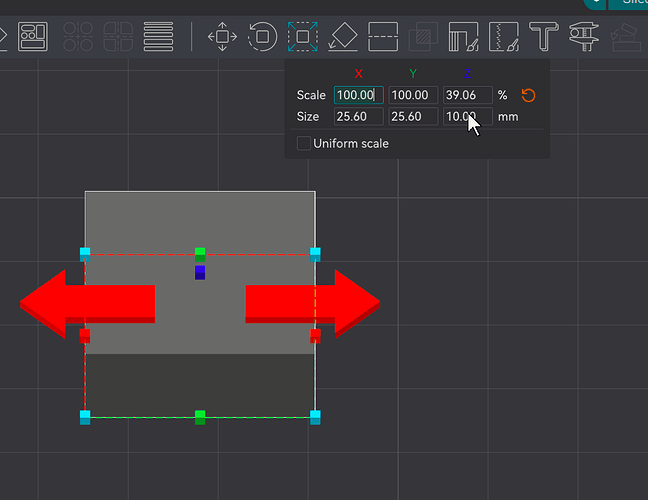Click the Assemble tool icon
The height and width of the screenshot is (500, 648).
(x=626, y=37)
